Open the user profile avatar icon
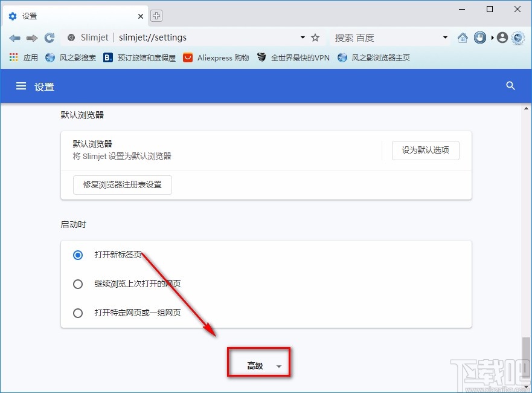 (x=502, y=37)
